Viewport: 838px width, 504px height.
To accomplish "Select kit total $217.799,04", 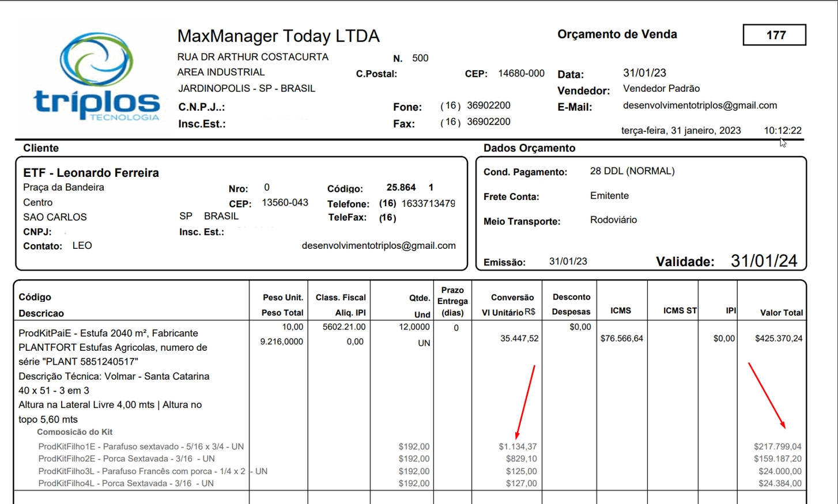I will click(x=777, y=447).
